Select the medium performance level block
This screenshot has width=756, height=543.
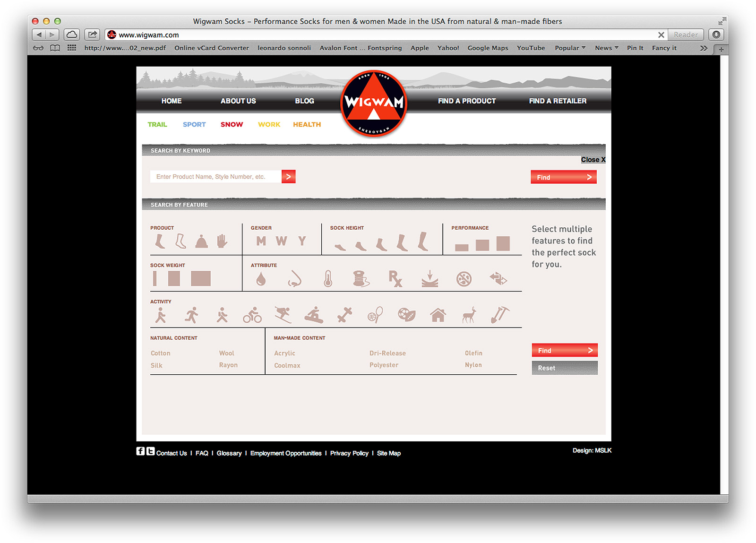click(482, 245)
